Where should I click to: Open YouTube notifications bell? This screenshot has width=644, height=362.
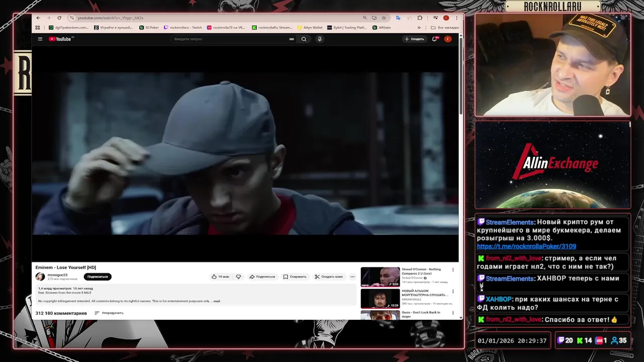pyautogui.click(x=435, y=39)
